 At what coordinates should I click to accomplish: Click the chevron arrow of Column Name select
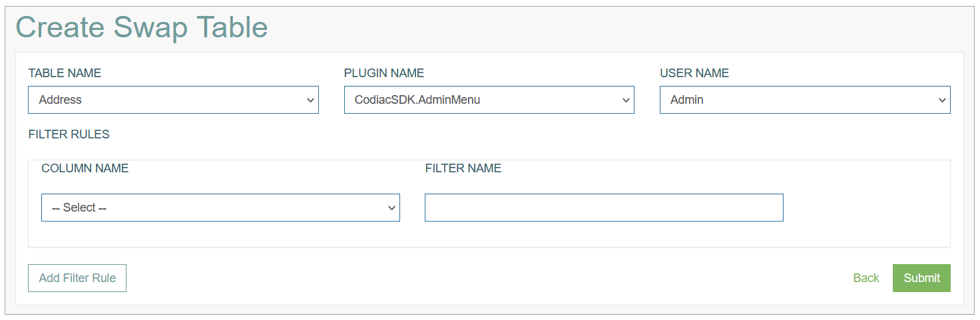391,208
